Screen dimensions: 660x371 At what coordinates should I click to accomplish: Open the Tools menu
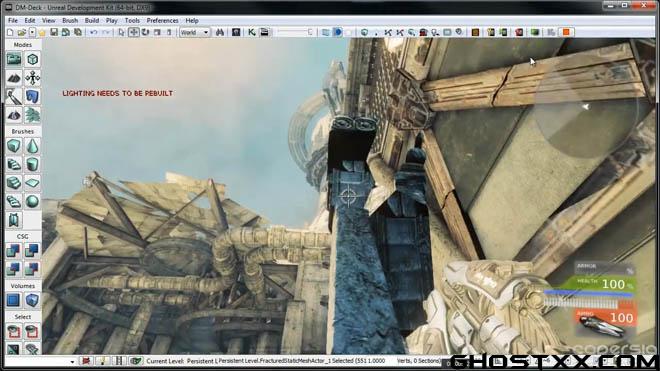(x=132, y=20)
